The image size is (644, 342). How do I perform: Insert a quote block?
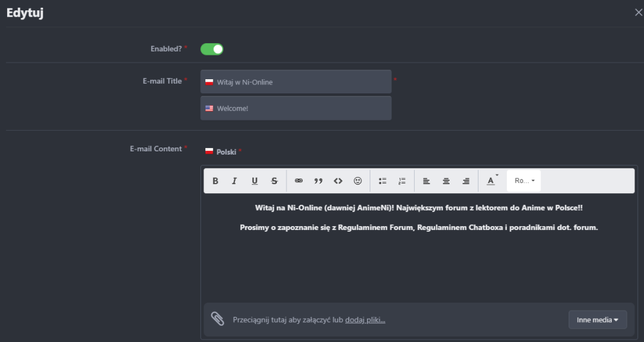(318, 181)
